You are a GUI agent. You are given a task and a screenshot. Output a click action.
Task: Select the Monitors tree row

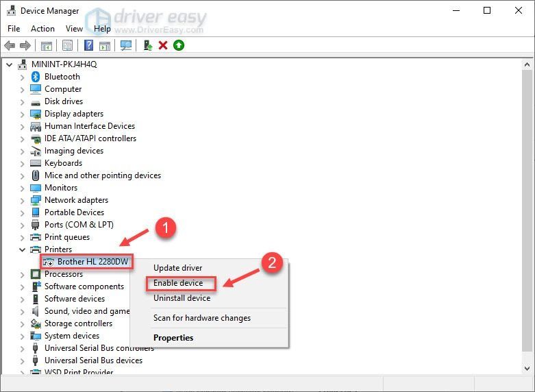click(61, 188)
